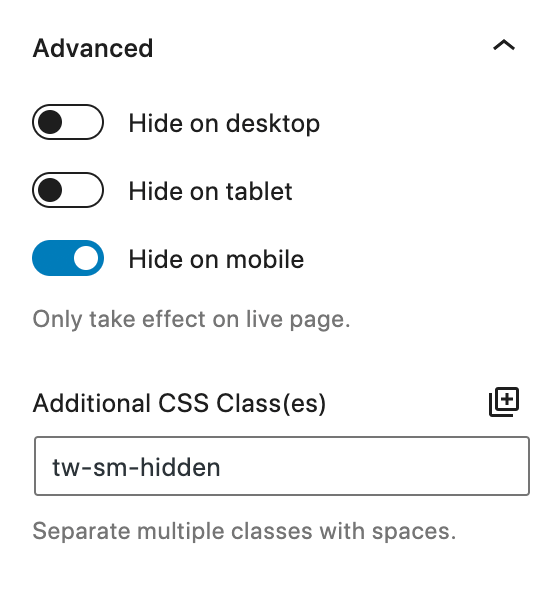Click the black knob of tablet toggle

click(50, 190)
